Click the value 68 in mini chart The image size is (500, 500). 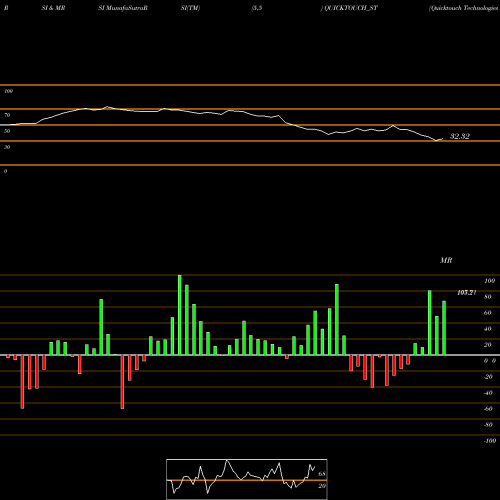[x=322, y=474]
